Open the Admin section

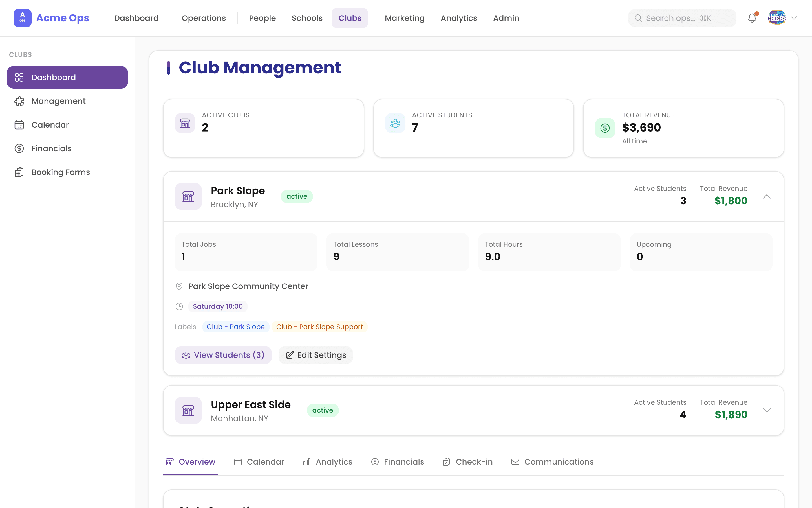click(506, 18)
